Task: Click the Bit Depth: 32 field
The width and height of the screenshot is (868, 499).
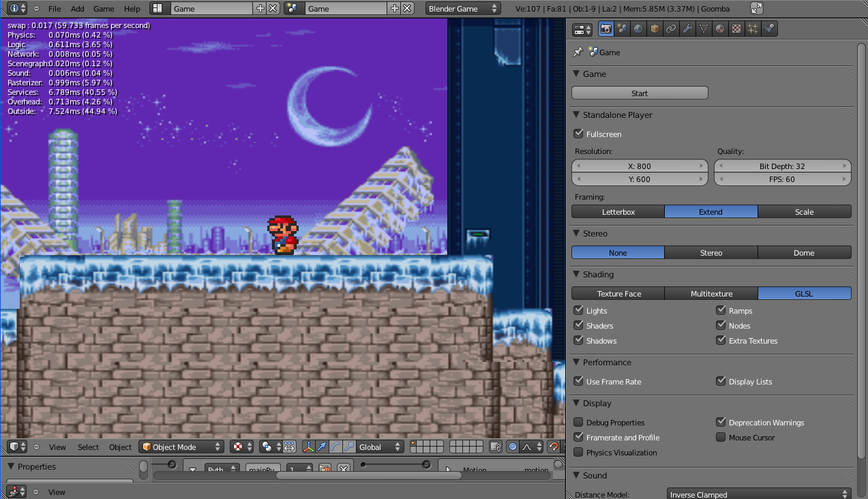Action: [x=782, y=166]
